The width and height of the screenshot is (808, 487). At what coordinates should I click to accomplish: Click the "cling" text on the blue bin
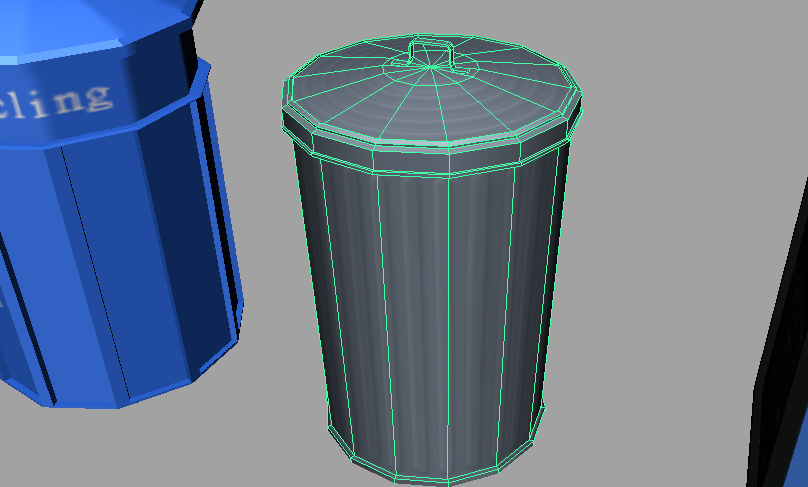56,103
